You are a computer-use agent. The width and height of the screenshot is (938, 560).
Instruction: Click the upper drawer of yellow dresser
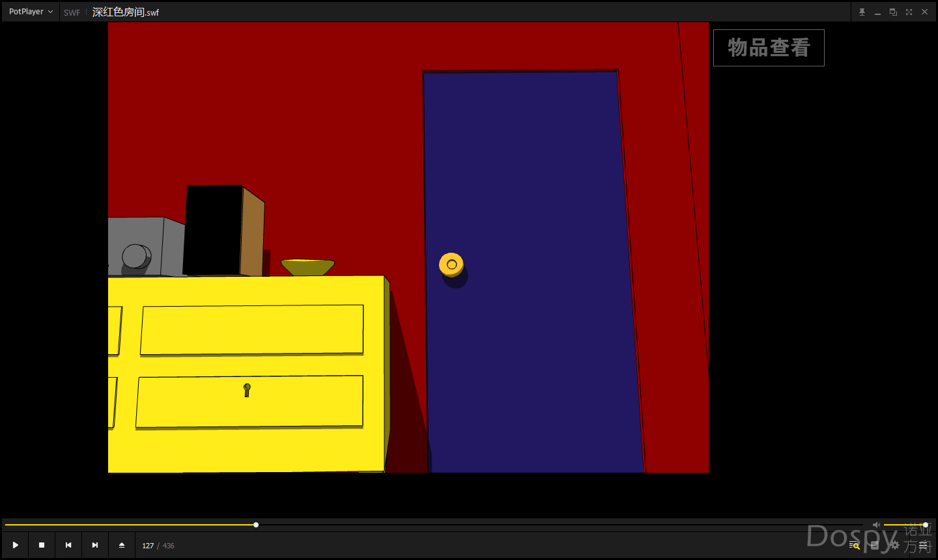(252, 329)
